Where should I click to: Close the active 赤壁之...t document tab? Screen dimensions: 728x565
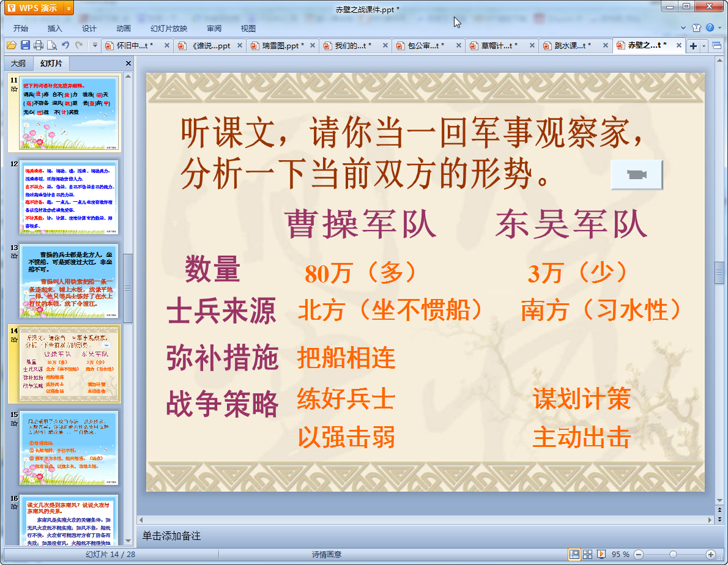point(679,45)
